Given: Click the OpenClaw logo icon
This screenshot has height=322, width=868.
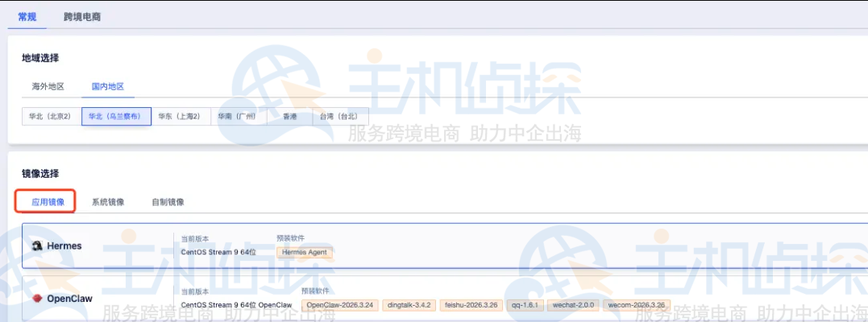Looking at the screenshot, I should (37, 299).
